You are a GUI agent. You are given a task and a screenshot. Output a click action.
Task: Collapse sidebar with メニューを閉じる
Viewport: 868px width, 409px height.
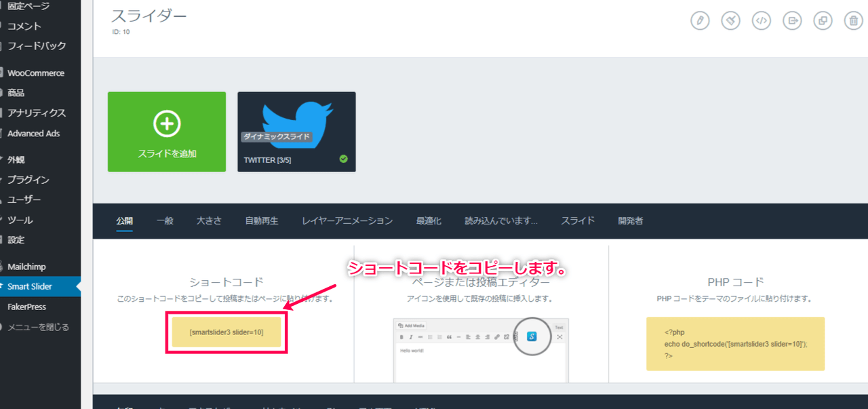[38, 327]
